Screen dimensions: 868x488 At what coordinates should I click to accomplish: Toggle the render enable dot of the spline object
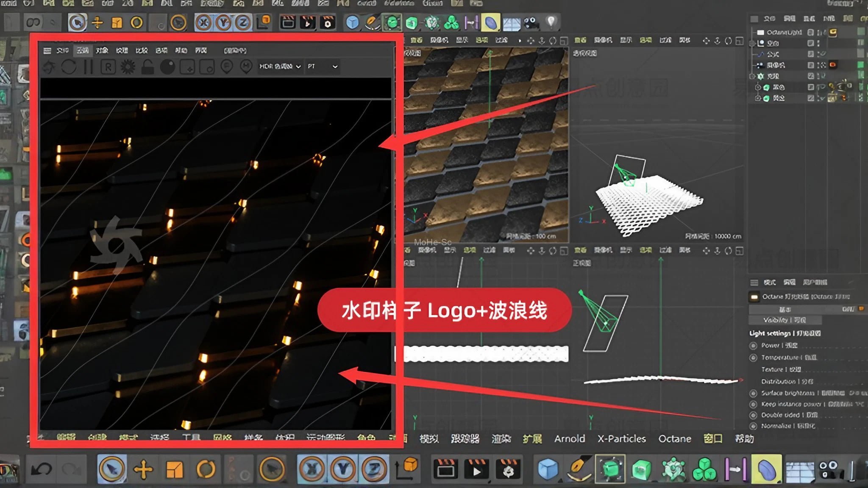pyautogui.click(x=818, y=56)
